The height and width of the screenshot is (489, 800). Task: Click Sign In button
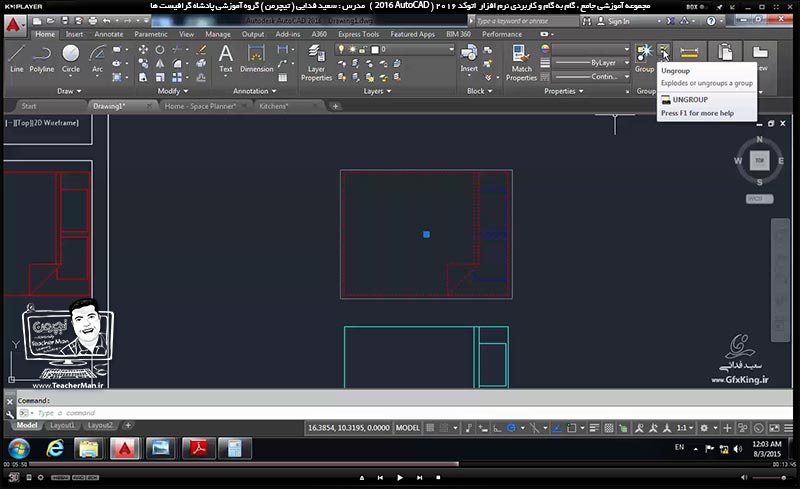tap(613, 21)
